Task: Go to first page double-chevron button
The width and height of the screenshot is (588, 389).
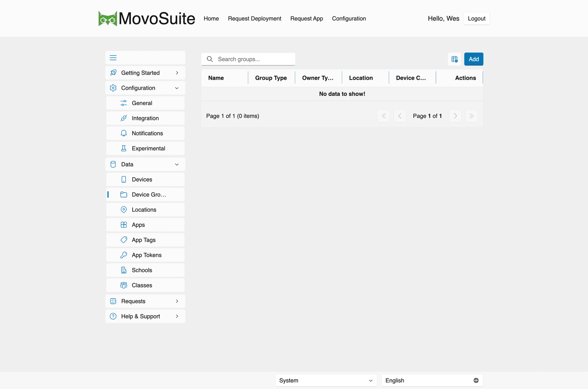Action: click(384, 116)
